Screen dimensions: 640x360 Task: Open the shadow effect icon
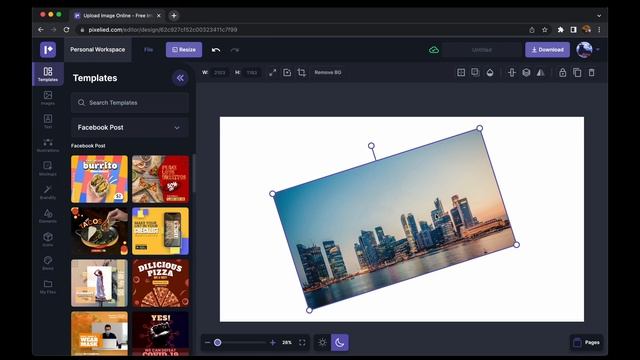pos(475,72)
